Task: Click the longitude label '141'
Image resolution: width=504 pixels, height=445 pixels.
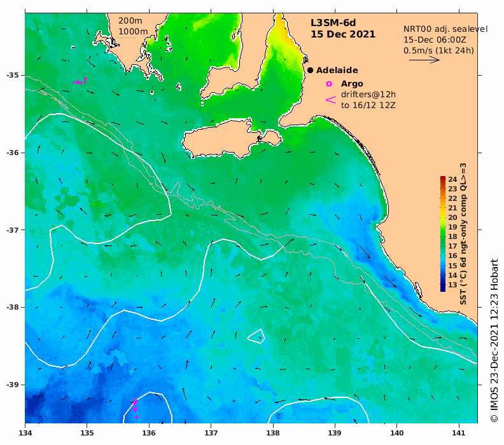Action: click(459, 433)
